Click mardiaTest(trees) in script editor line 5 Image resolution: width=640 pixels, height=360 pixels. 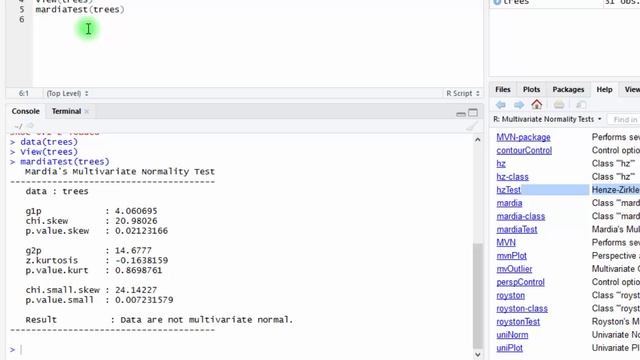(x=80, y=9)
